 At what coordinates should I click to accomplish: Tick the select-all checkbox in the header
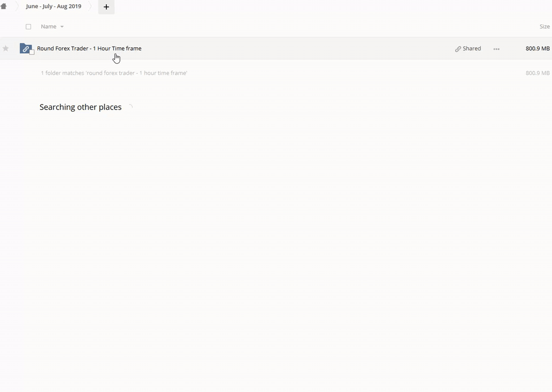tap(28, 27)
